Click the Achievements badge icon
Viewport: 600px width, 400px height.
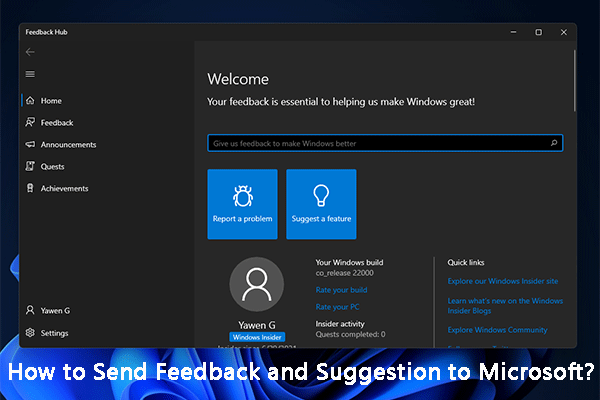click(x=30, y=188)
